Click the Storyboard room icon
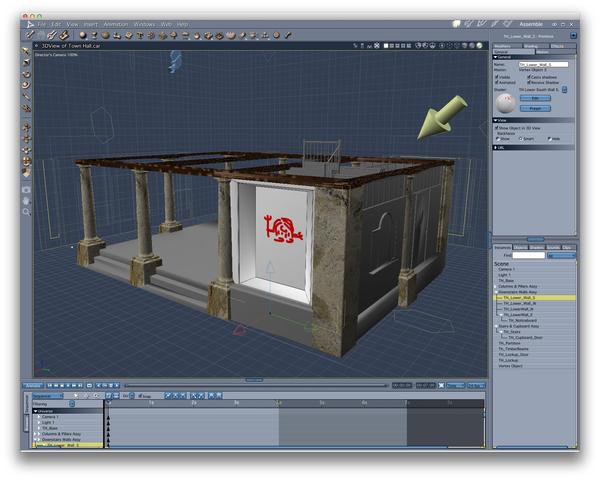Image resolution: width=600 pixels, height=480 pixels. click(482, 24)
